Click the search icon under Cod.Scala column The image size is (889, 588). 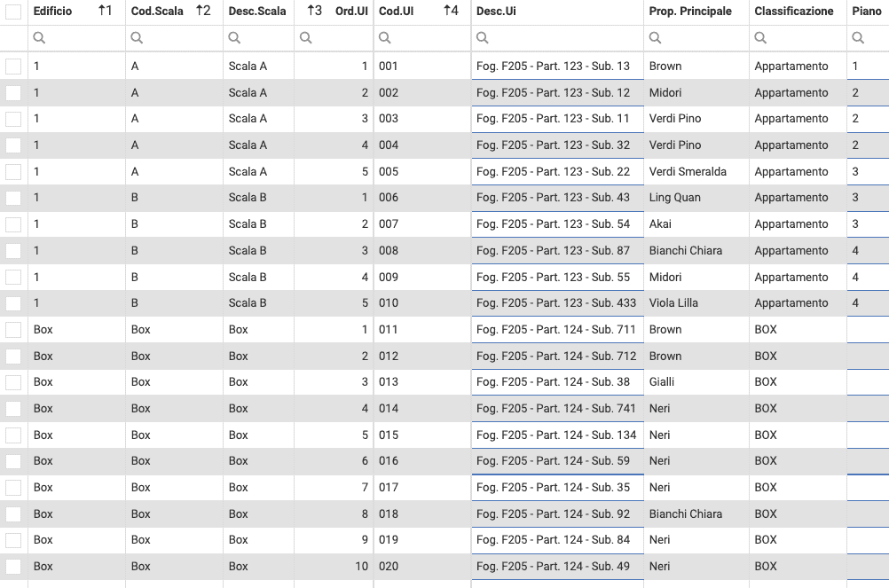[137, 38]
